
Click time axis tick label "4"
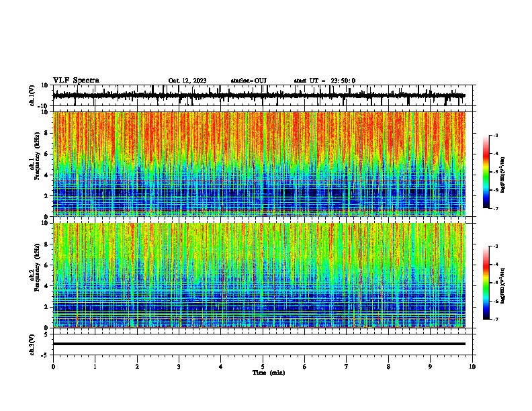[220, 367]
